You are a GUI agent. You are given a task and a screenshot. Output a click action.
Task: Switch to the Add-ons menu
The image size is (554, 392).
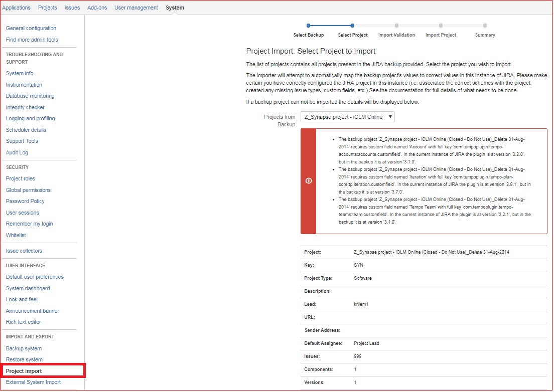point(97,8)
